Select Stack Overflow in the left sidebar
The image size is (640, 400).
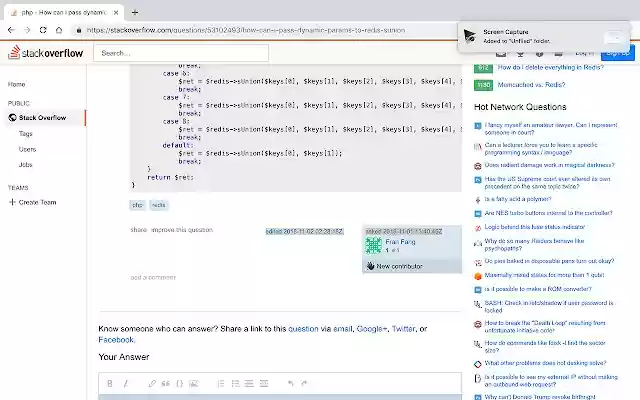42,118
